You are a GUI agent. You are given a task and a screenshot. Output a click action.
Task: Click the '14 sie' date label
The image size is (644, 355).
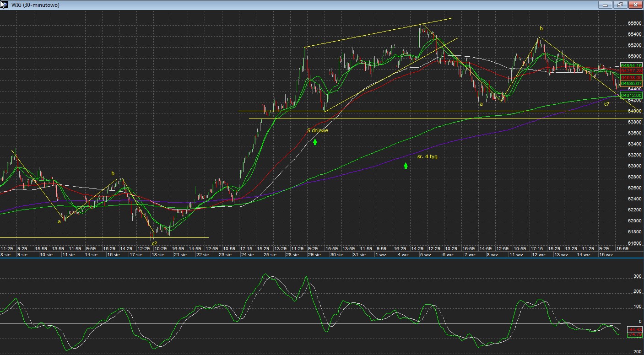(x=91, y=254)
